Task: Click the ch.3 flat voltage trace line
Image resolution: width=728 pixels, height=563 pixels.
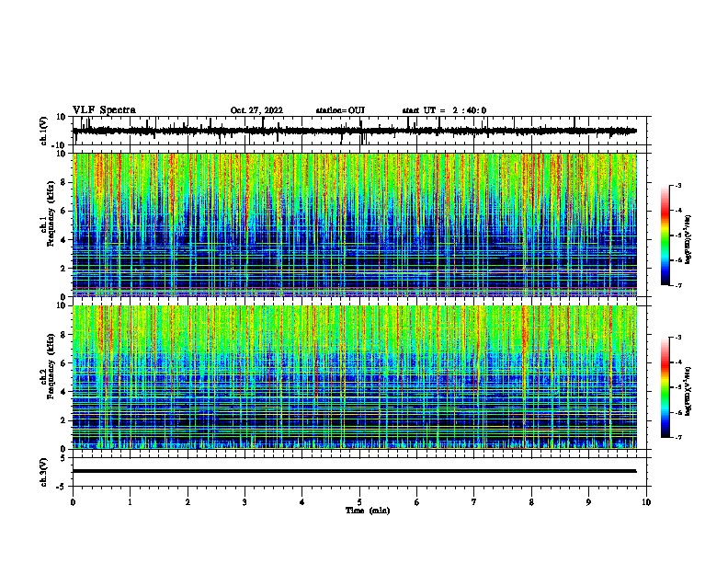Action: (x=355, y=471)
